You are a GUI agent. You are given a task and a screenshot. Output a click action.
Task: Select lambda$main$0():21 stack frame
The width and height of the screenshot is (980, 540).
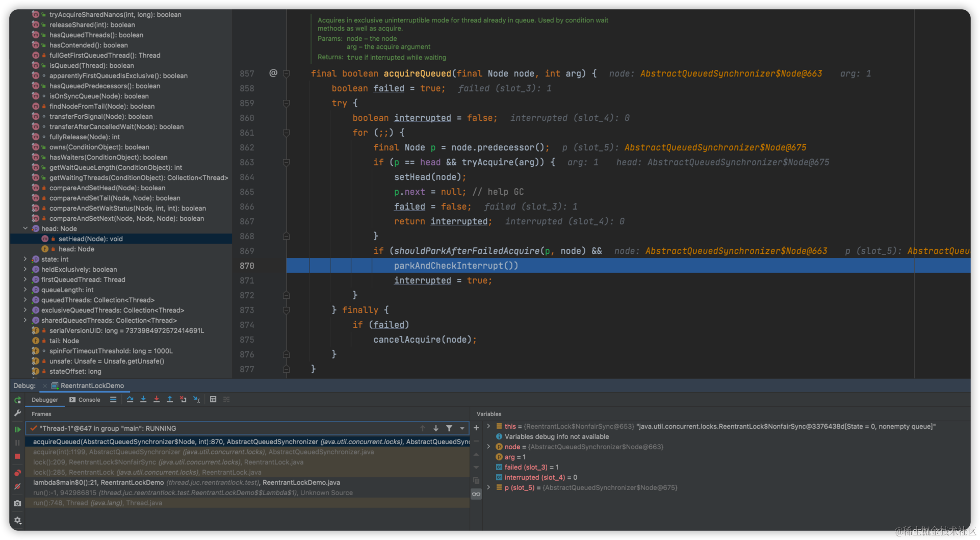pyautogui.click(x=248, y=482)
